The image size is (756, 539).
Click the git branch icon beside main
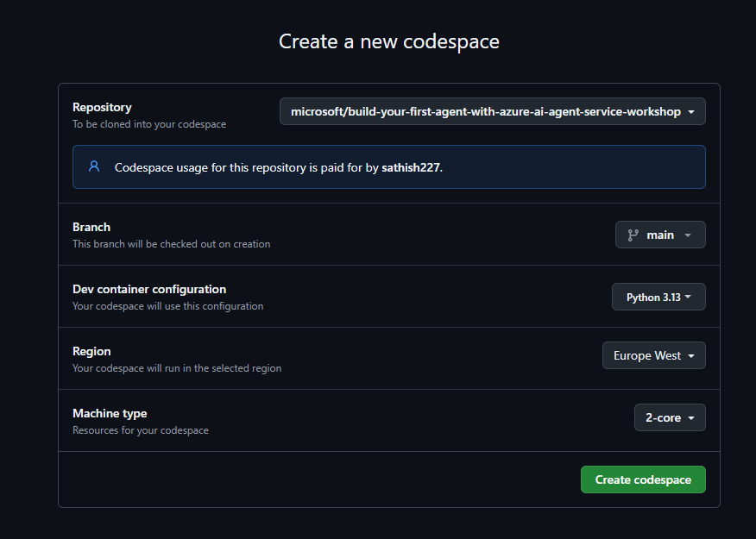click(x=633, y=235)
